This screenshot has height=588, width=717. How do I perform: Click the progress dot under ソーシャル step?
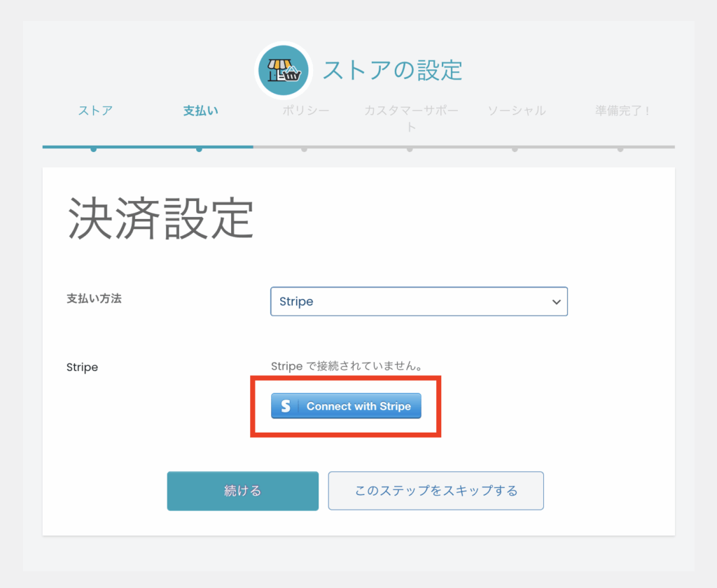coord(515,148)
